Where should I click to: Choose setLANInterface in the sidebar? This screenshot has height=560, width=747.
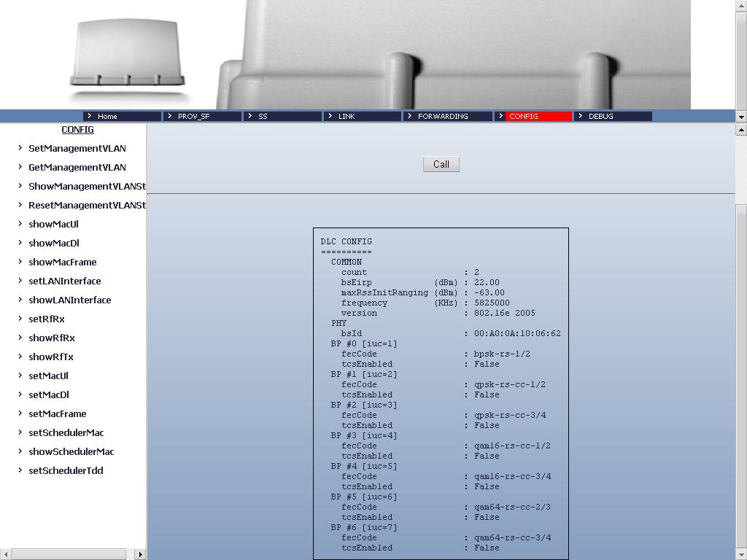pyautogui.click(x=65, y=281)
